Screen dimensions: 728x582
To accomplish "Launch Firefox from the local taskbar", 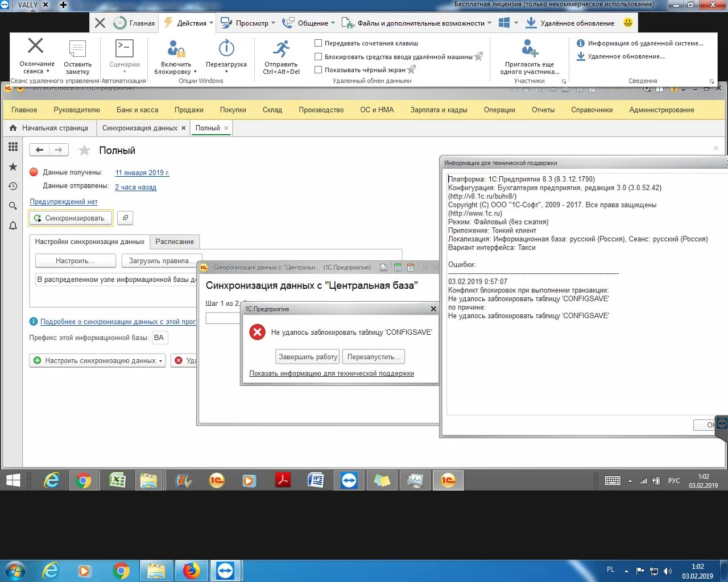I will tap(192, 570).
